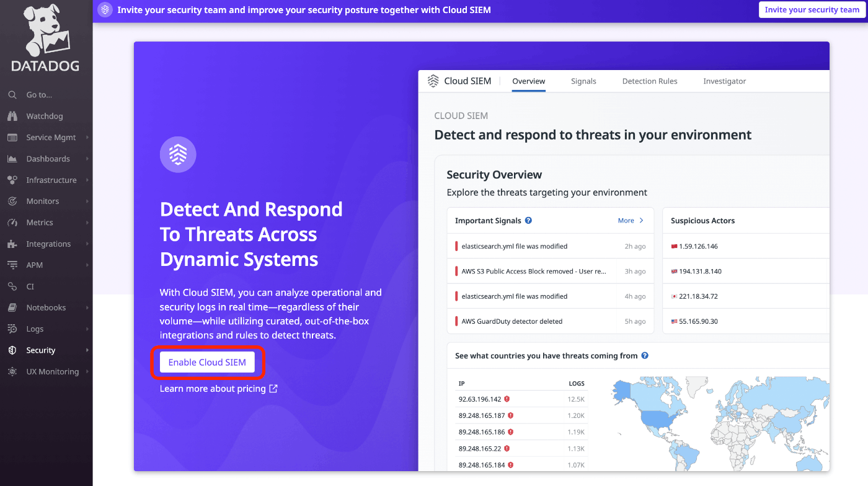The width and height of the screenshot is (868, 486).
Task: Click the help icon next to Important Signals
Action: (x=528, y=220)
